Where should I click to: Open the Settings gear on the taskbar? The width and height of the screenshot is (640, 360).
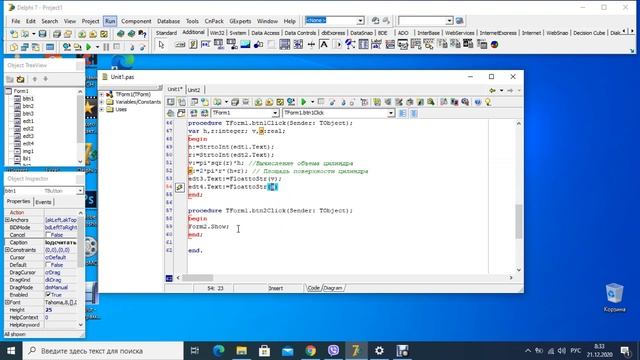[379, 351]
